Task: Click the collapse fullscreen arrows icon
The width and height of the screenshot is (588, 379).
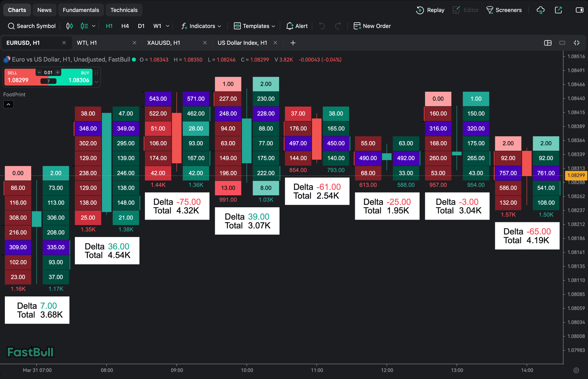Action: (577, 43)
